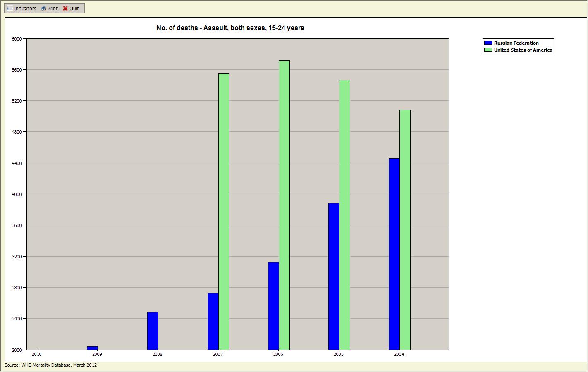Viewport: 588px width, 372px height.
Task: Click the printer icon
Action: pos(43,8)
